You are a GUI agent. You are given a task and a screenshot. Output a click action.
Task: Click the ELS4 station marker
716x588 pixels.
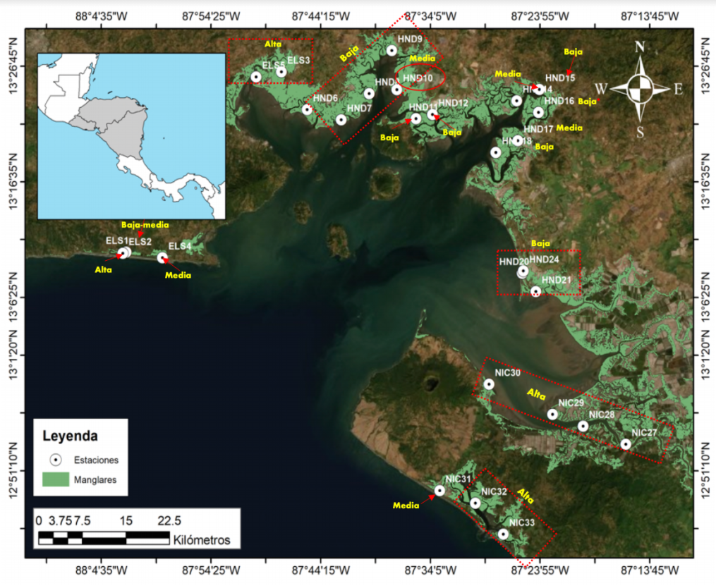click(x=162, y=257)
